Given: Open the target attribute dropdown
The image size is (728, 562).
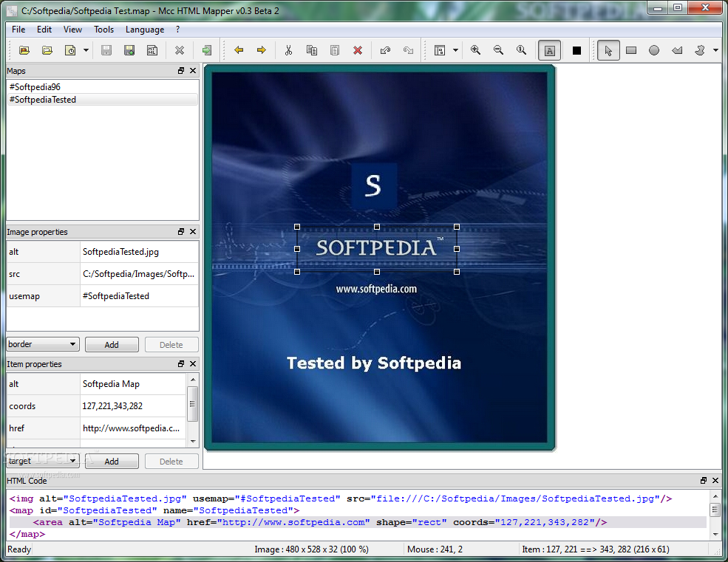Looking at the screenshot, I should 43,461.
